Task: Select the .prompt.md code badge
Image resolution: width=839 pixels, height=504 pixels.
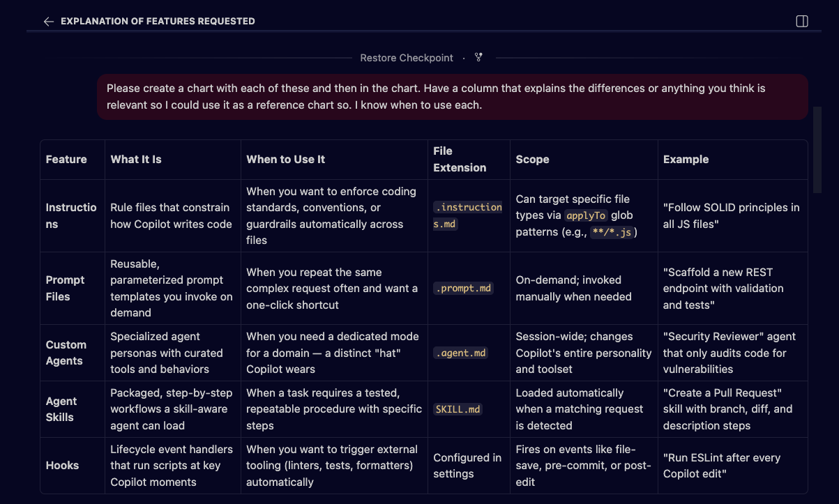Action: (x=463, y=288)
